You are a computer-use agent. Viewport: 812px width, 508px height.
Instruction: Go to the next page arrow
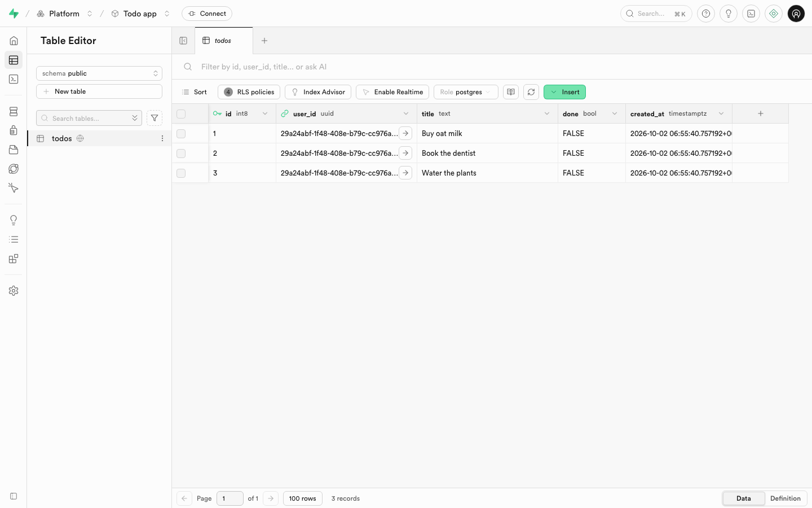click(271, 498)
